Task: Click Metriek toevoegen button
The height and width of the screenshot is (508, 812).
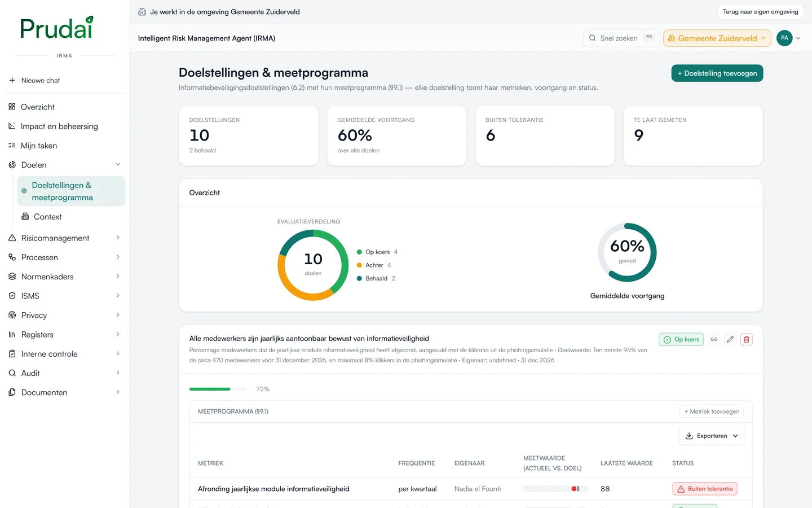Action: click(712, 411)
